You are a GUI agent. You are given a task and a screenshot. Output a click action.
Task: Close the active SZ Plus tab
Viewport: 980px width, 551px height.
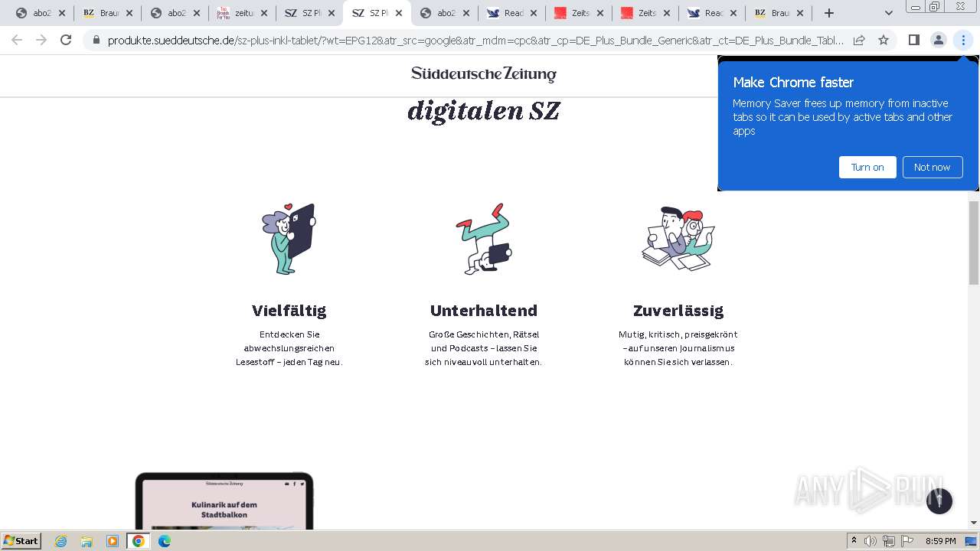[399, 13]
